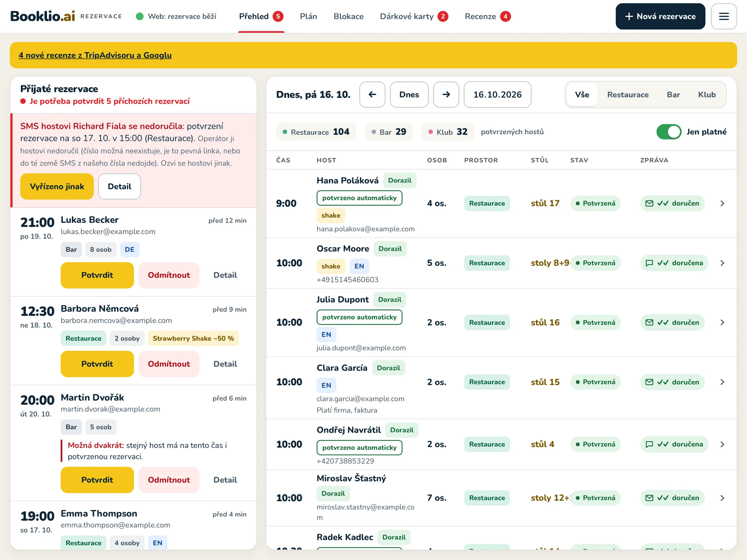This screenshot has width=747, height=560.
Task: Click envelope icon in Julia Dupont row
Action: [x=649, y=323]
